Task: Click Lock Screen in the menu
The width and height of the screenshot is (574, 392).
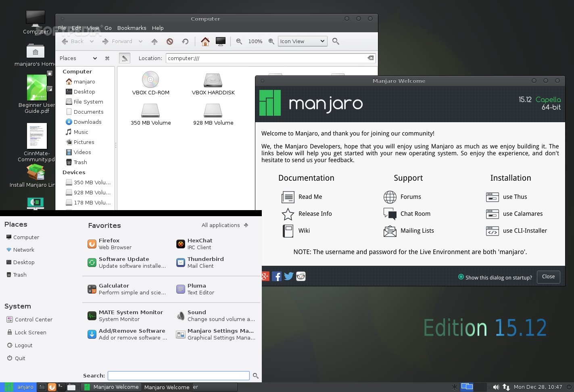Action: [27, 332]
